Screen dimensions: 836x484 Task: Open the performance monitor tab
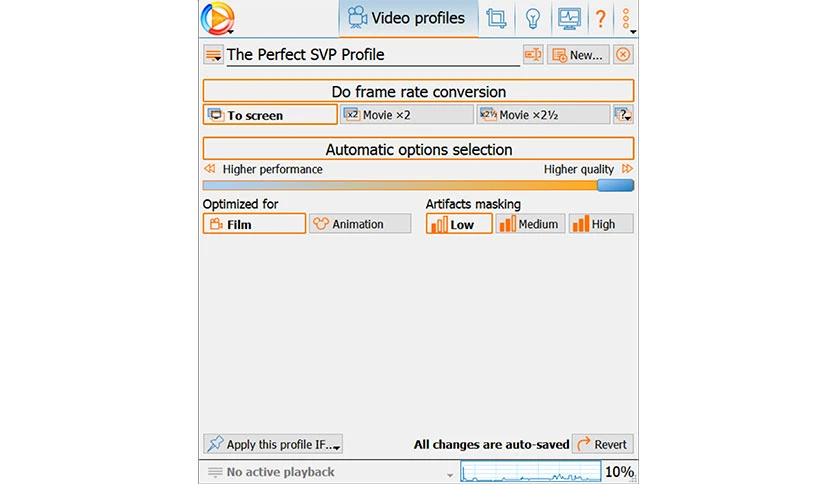click(569, 19)
